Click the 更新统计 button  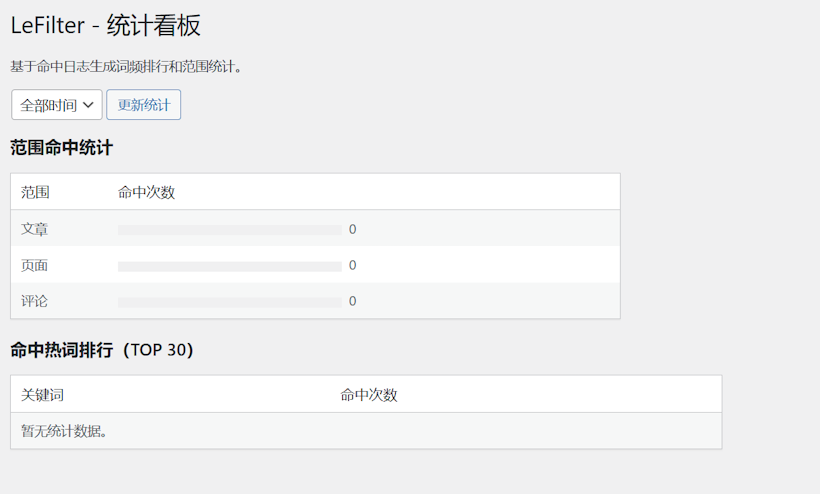click(144, 105)
